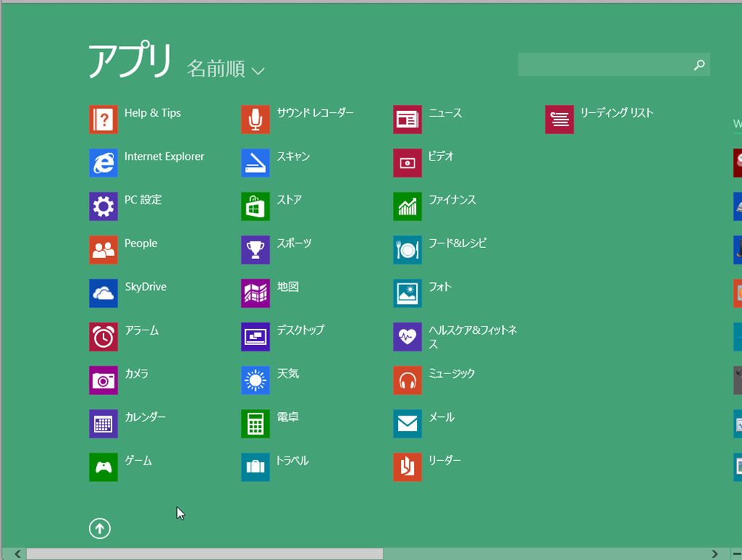The height and width of the screenshot is (560, 742).
Task: Open the Help & Tips app icon
Action: [104, 120]
